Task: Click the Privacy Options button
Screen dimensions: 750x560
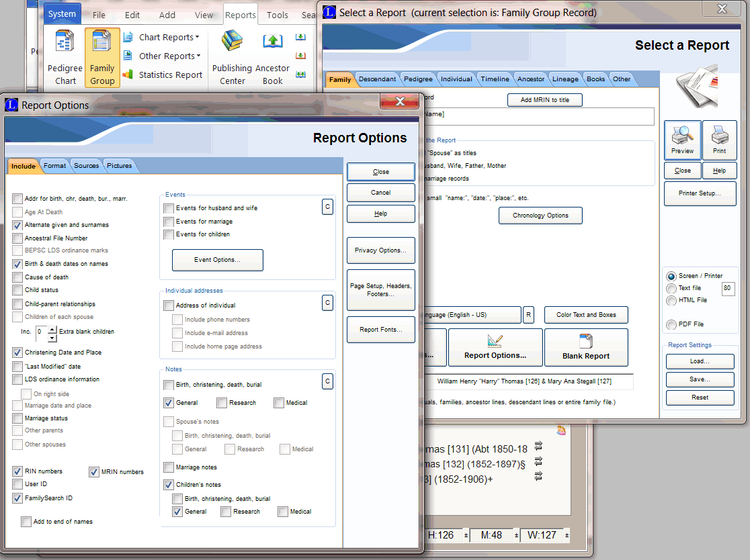Action: click(x=380, y=250)
